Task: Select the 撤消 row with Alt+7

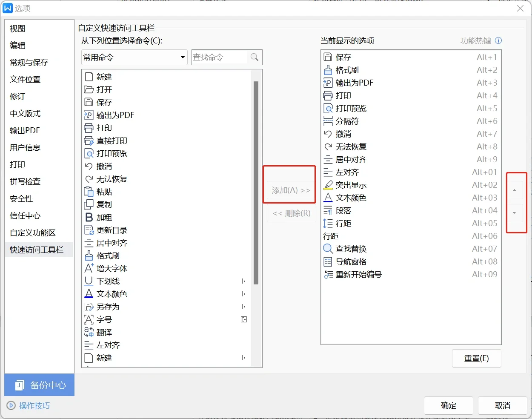Action: click(411, 134)
